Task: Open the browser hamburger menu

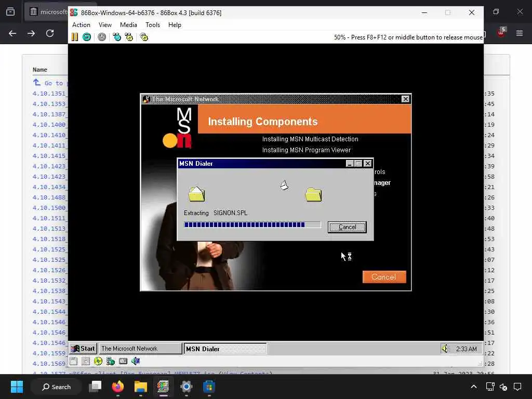Action: tap(520, 33)
